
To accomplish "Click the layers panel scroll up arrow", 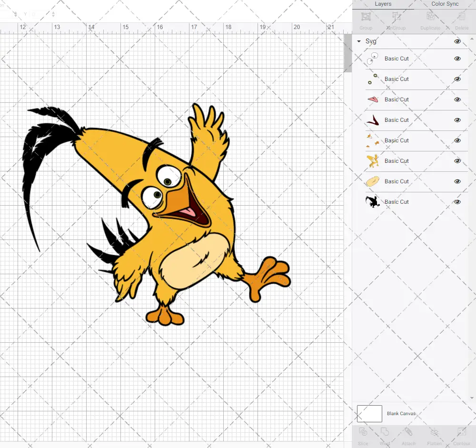I will tap(471, 39).
